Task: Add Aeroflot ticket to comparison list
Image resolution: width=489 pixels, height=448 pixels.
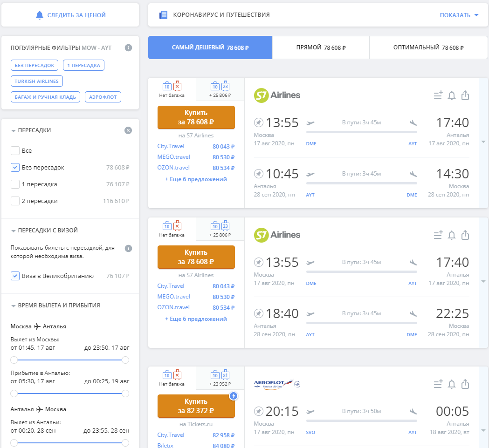Action: click(x=438, y=384)
